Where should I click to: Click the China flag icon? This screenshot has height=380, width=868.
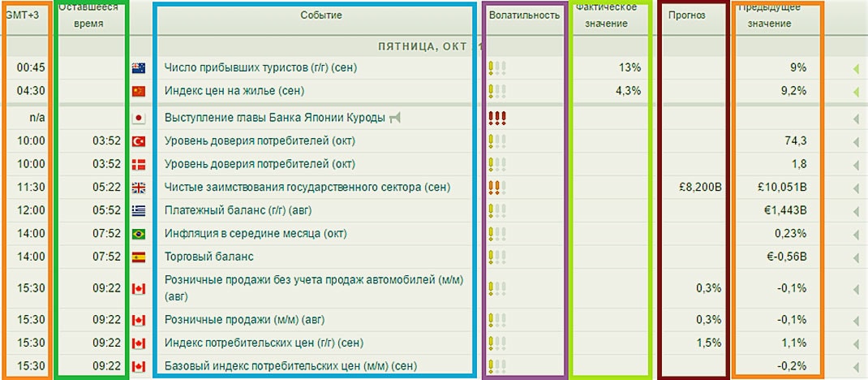pos(138,91)
